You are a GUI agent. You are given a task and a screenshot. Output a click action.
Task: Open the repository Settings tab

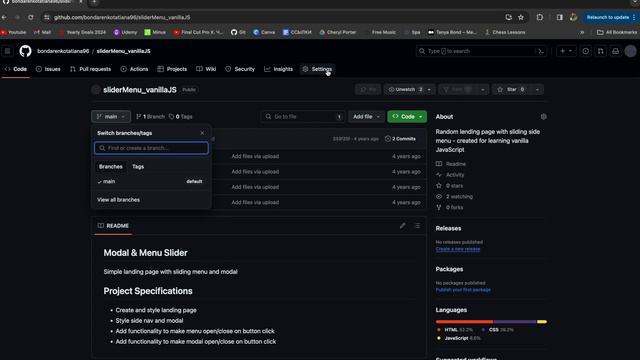pos(317,69)
